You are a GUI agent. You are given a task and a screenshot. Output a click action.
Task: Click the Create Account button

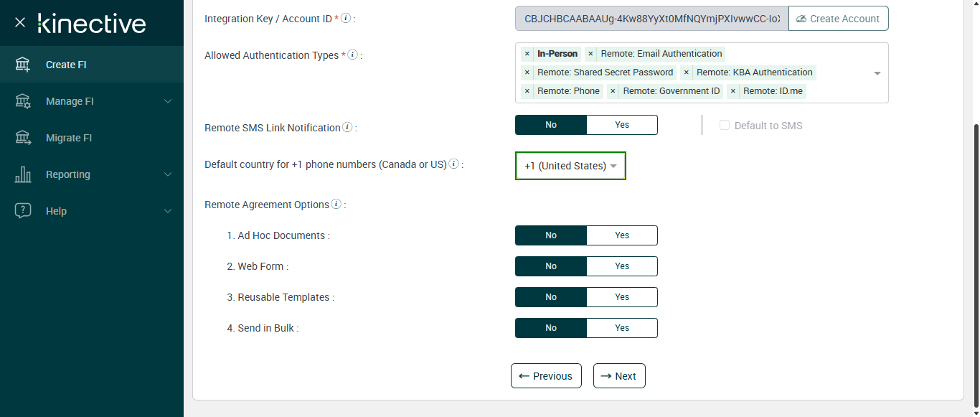point(838,19)
